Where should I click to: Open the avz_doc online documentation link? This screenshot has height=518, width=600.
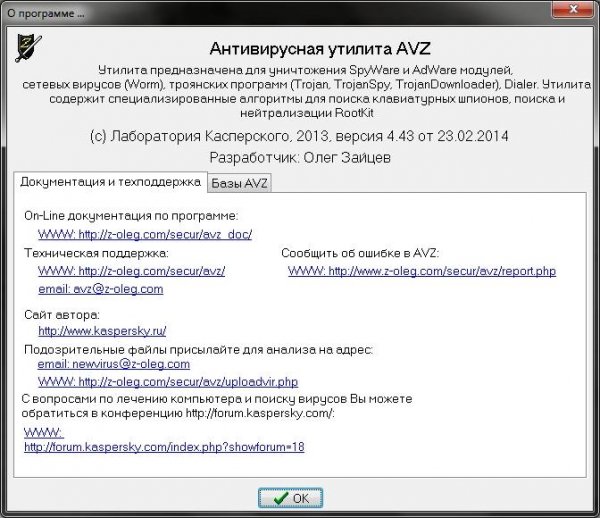click(x=145, y=234)
